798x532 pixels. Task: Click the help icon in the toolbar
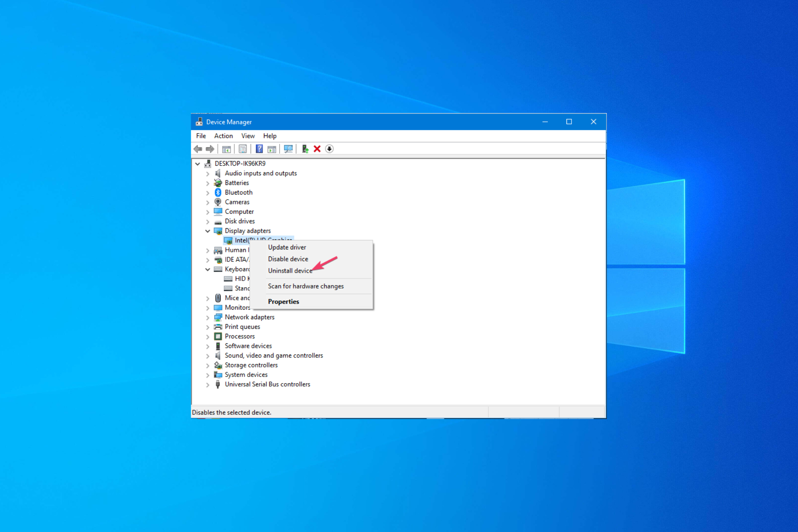point(259,148)
